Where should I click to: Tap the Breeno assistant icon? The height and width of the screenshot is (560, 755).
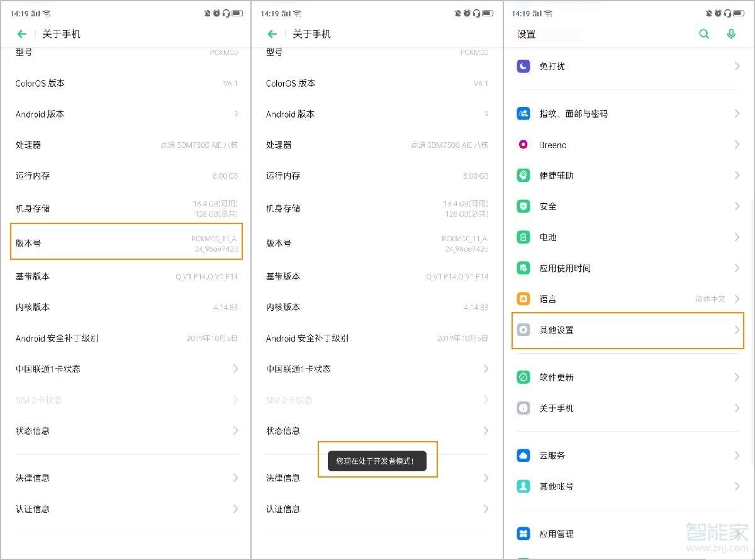pyautogui.click(x=523, y=144)
